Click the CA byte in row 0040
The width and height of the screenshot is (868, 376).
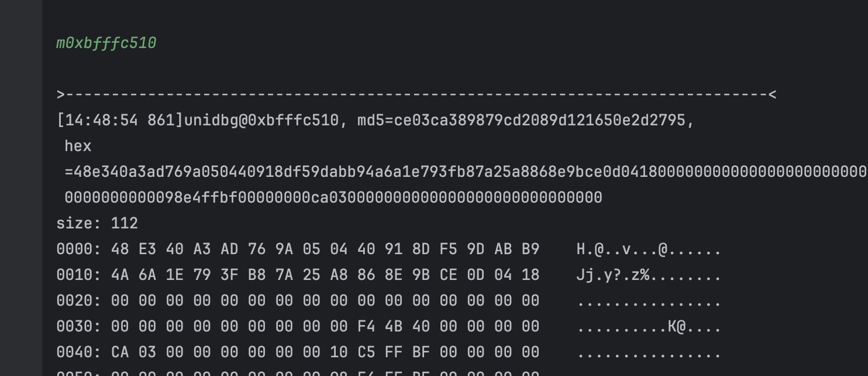(x=120, y=352)
